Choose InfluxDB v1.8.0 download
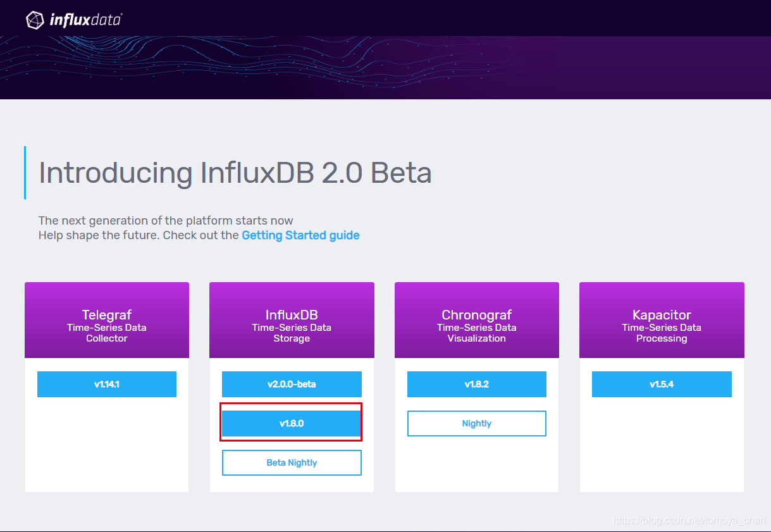771x532 pixels. tap(292, 423)
